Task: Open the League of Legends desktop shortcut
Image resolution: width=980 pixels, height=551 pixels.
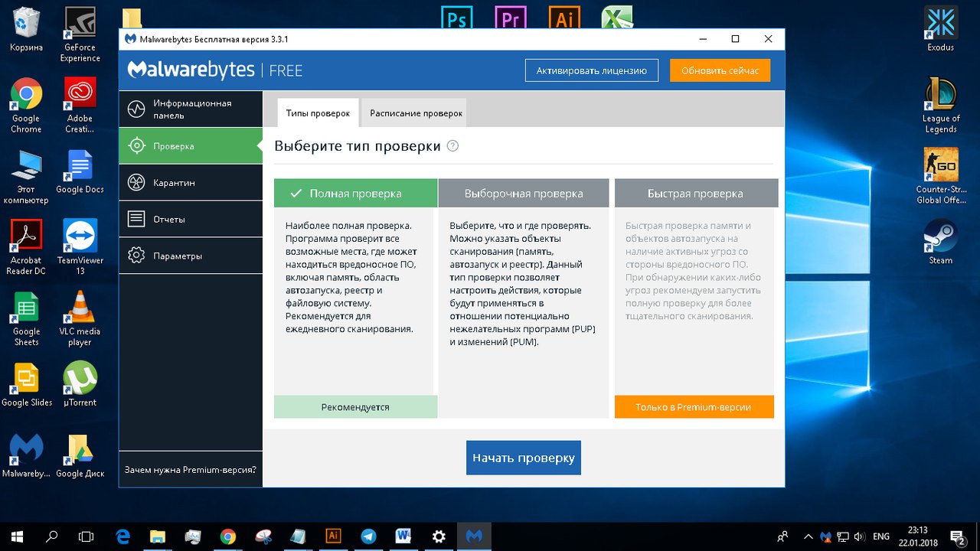Action: pyautogui.click(x=940, y=106)
